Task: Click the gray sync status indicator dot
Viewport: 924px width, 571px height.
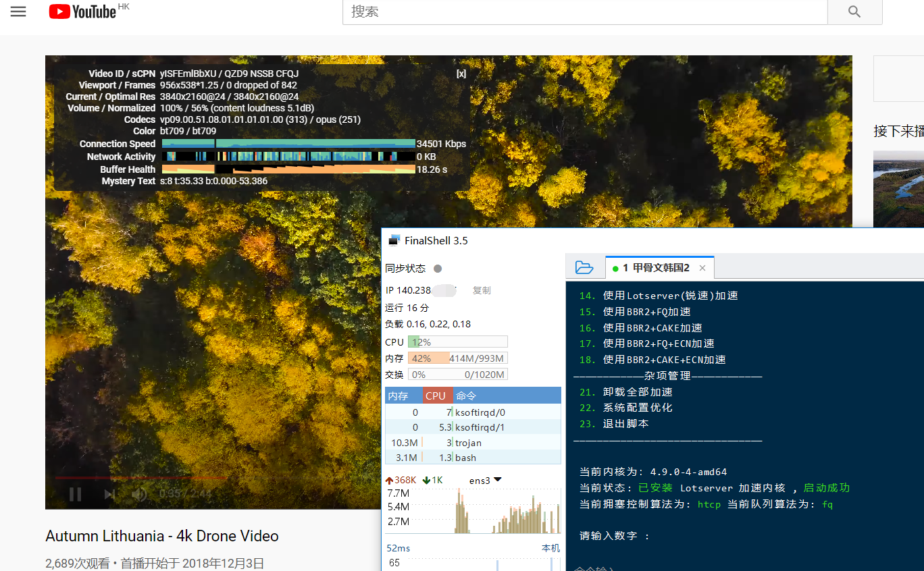Action: (x=438, y=269)
